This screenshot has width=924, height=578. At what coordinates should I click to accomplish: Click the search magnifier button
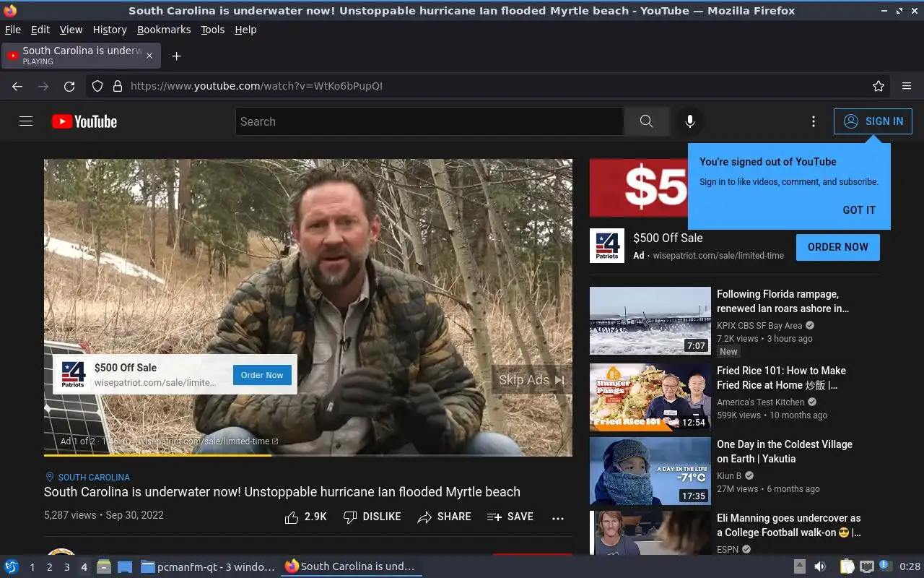tap(646, 121)
